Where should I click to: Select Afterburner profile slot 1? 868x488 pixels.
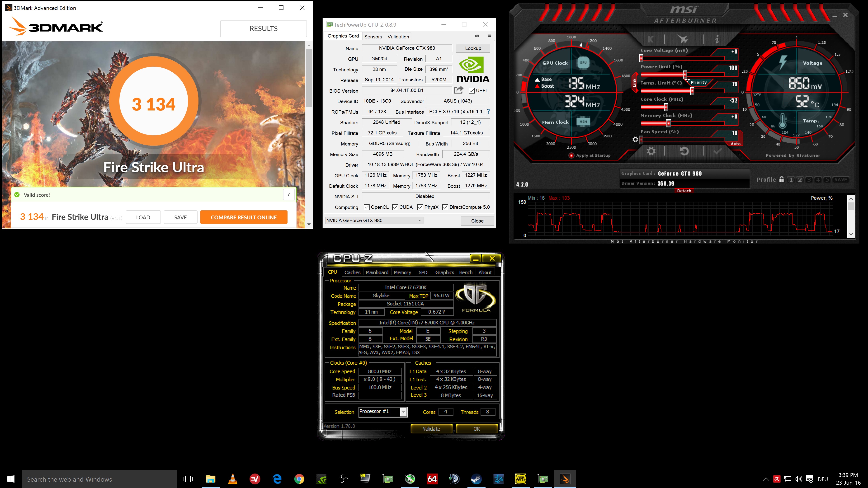click(791, 180)
